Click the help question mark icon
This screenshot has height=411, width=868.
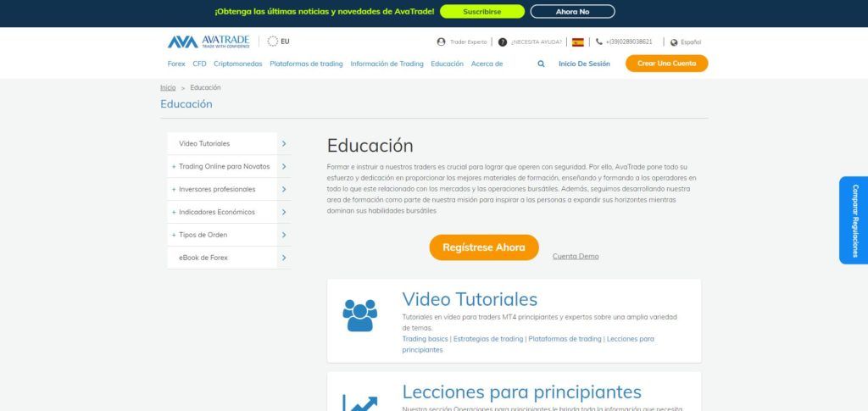503,42
